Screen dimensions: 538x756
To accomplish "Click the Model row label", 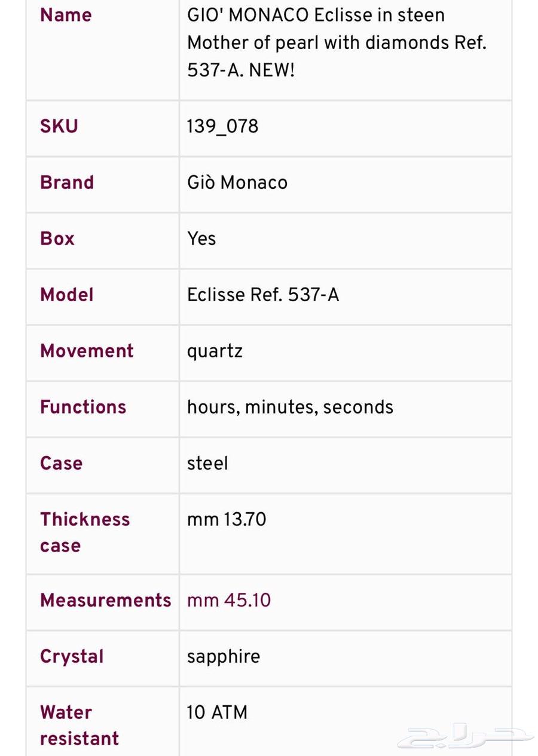I will click(67, 295).
